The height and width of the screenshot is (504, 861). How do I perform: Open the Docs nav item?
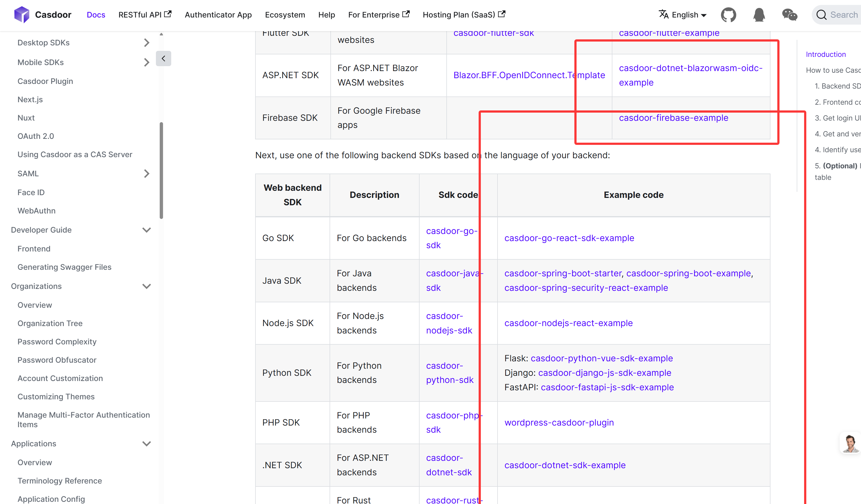point(96,15)
